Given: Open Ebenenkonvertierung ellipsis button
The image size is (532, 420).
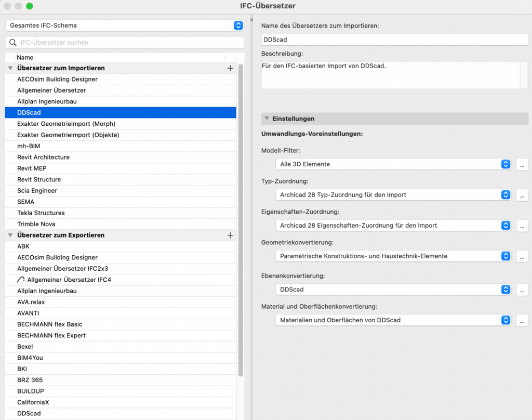Looking at the screenshot, I should click(x=522, y=290).
